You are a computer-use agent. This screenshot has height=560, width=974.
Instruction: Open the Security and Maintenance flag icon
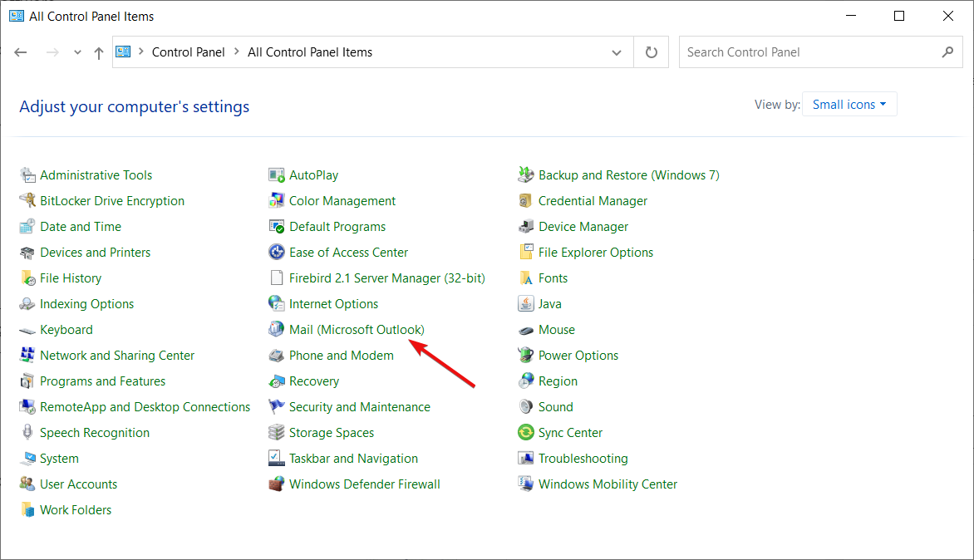(277, 406)
